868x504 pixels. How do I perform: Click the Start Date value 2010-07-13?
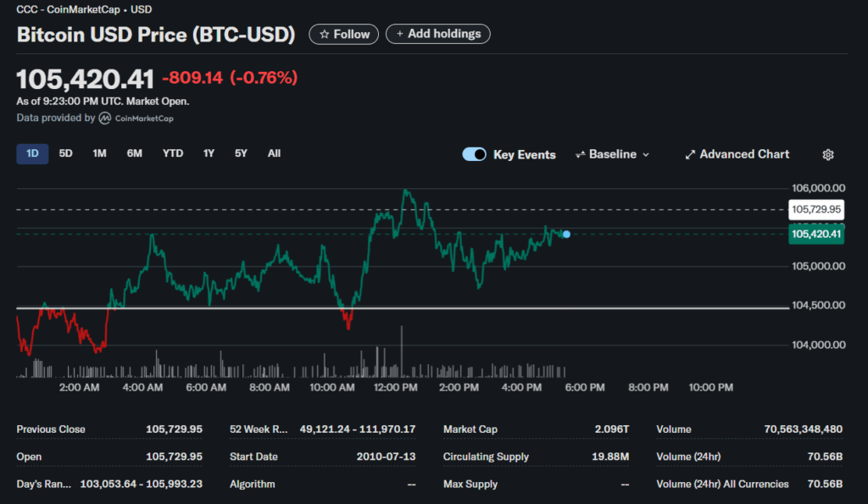[386, 457]
